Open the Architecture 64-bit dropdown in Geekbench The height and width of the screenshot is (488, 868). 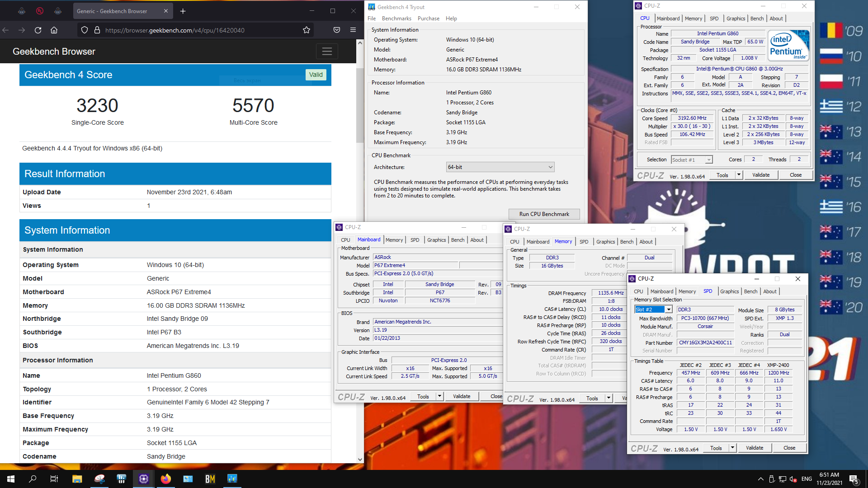click(500, 167)
